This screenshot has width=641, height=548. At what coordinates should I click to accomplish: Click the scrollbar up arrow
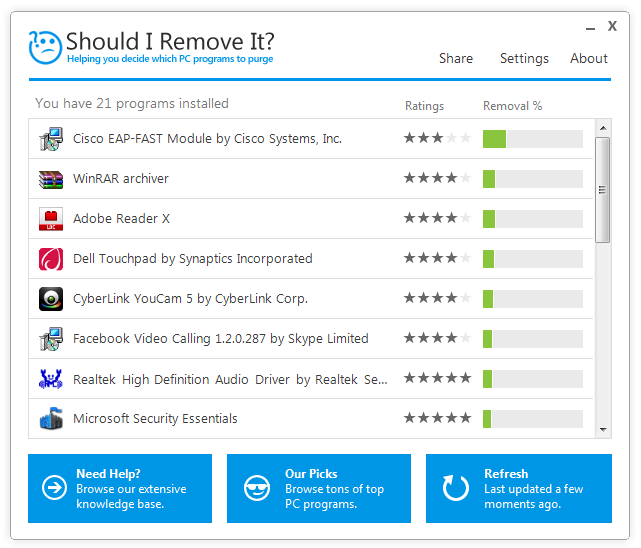point(603,128)
